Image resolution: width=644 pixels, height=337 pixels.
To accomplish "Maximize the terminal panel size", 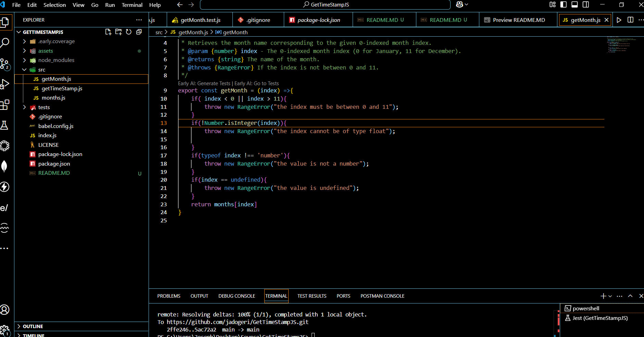I will tap(630, 296).
